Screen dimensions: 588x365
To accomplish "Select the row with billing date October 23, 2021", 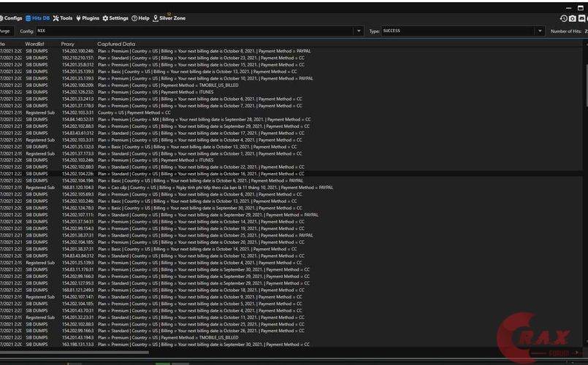I will click(x=291, y=58).
